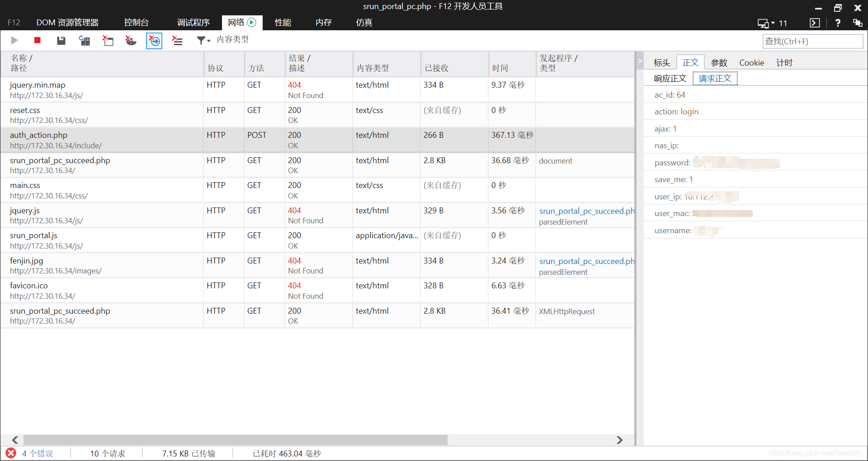Clear cookies icon

click(131, 41)
